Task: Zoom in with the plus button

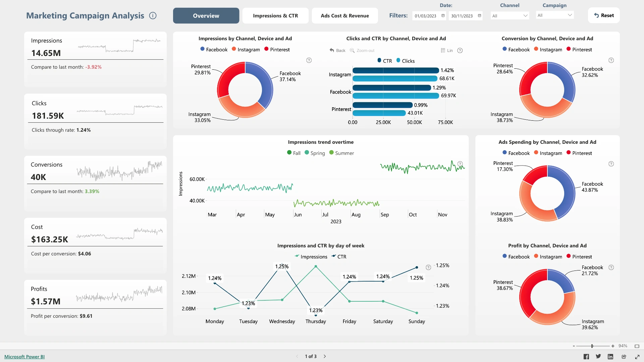Action: [613, 346]
